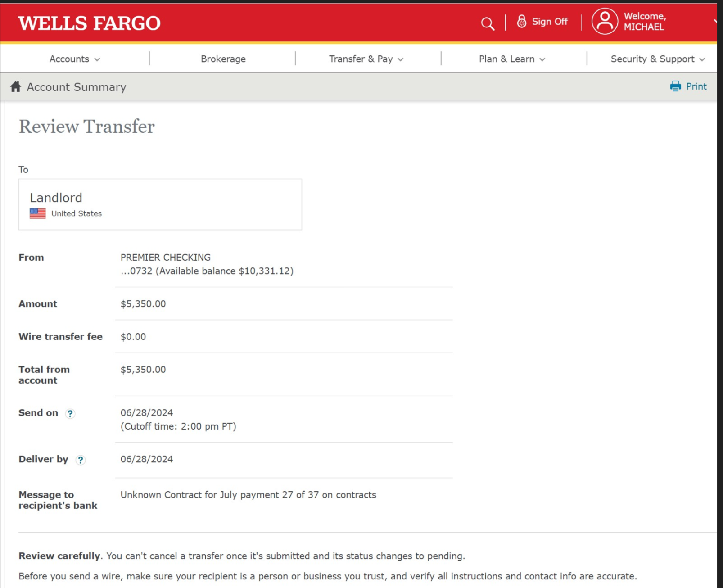
Task: Click the home icon beside Account Summary
Action: click(15, 86)
